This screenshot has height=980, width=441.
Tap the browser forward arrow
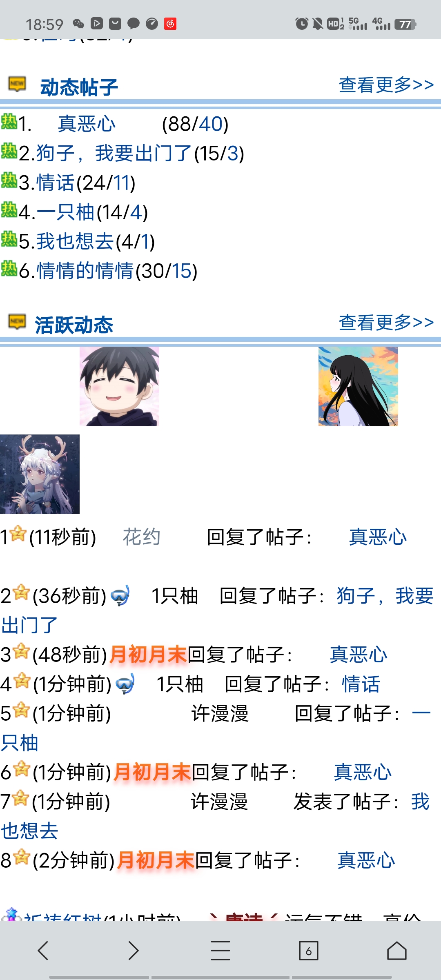click(x=133, y=951)
